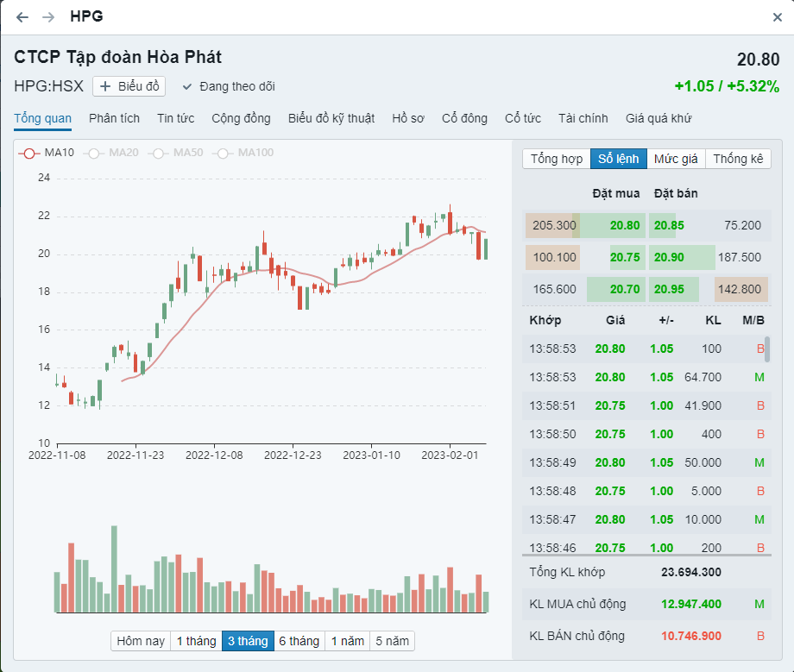Click the plus icon on Biểu đồ
794x672 pixels.
(x=106, y=86)
